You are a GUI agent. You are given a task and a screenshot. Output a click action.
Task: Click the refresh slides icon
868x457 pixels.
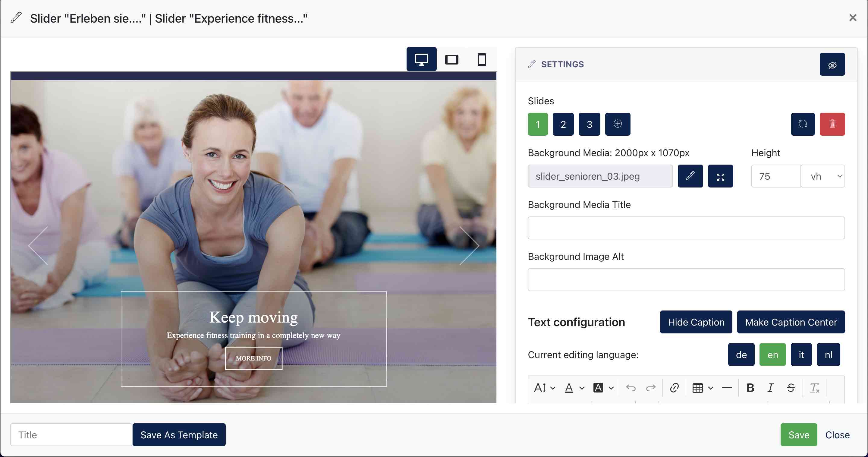coord(803,124)
